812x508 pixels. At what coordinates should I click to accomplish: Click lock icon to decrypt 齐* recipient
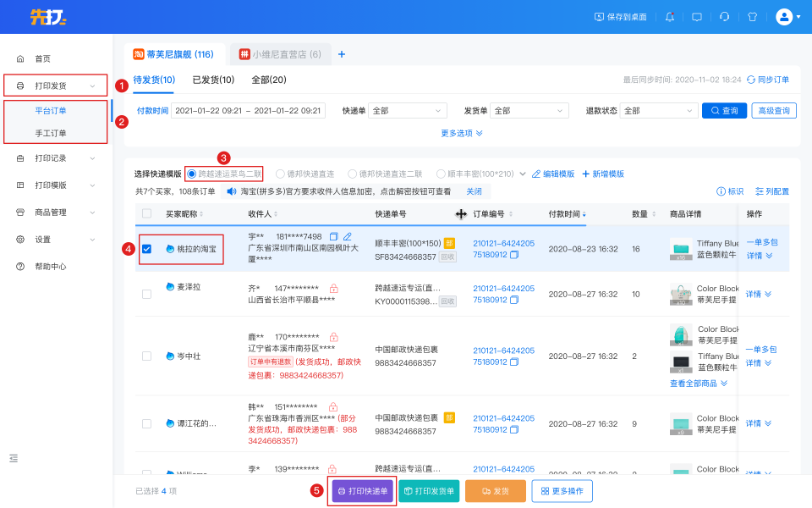tap(333, 289)
